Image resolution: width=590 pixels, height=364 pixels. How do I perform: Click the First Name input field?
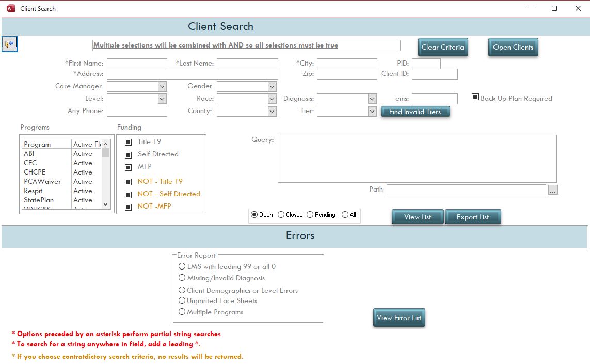[x=137, y=64]
